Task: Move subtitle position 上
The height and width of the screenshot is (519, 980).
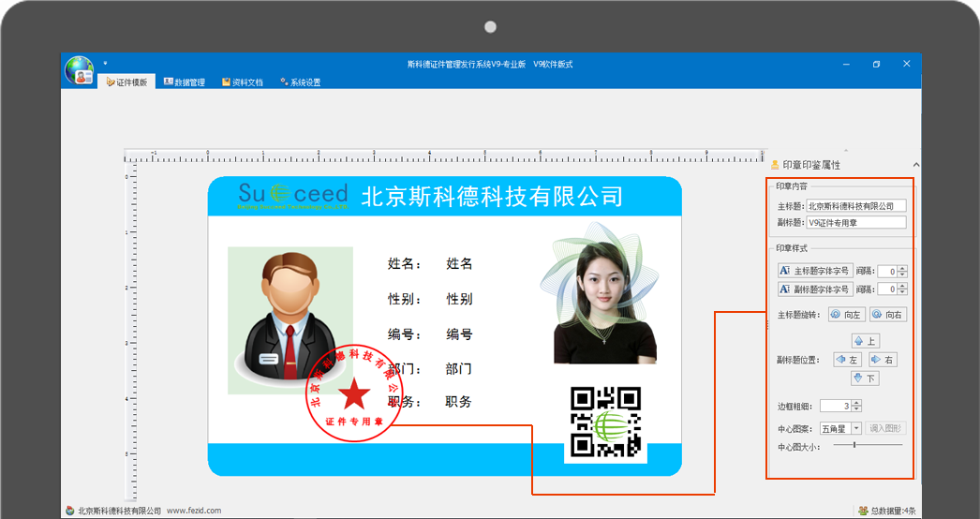Action: pos(866,341)
